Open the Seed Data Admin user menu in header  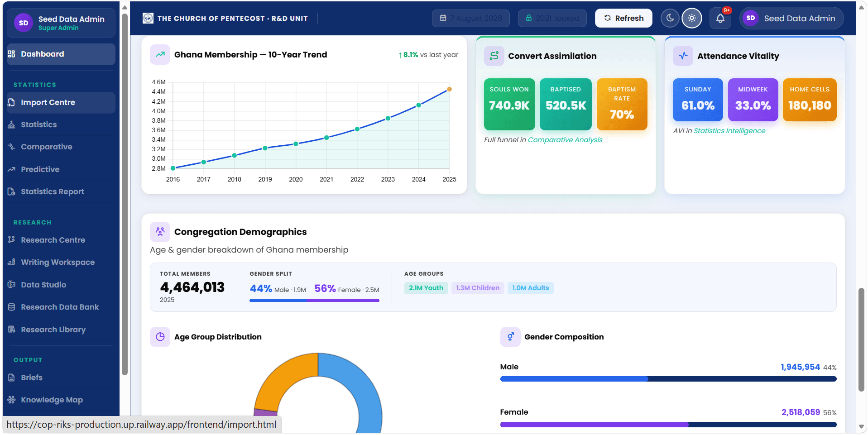791,18
